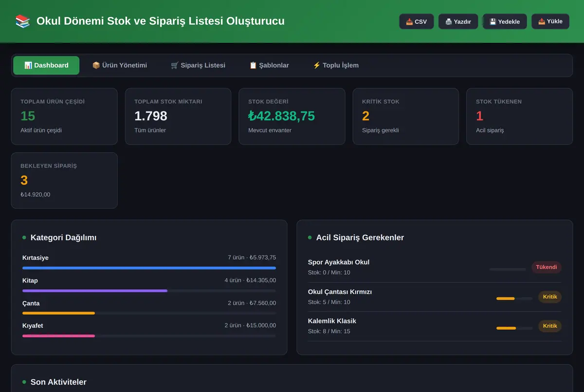This screenshot has width=584, height=392.
Task: Click the Tükendi badge for Spor Ayakkabı
Action: [x=547, y=267]
